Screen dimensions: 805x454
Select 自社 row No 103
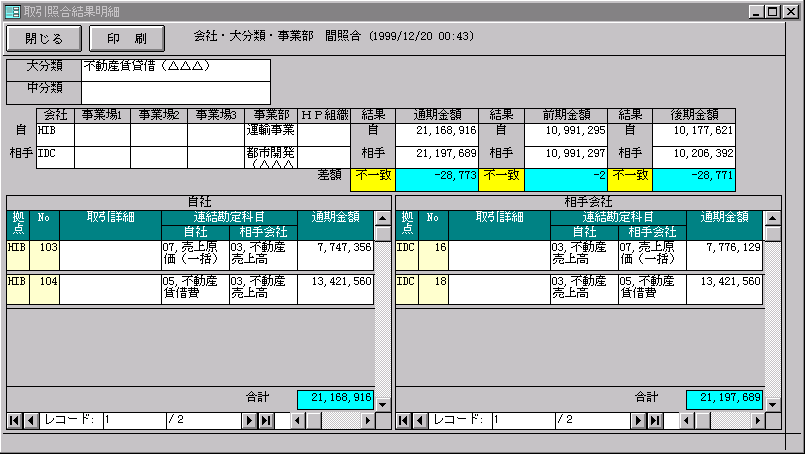(44, 255)
